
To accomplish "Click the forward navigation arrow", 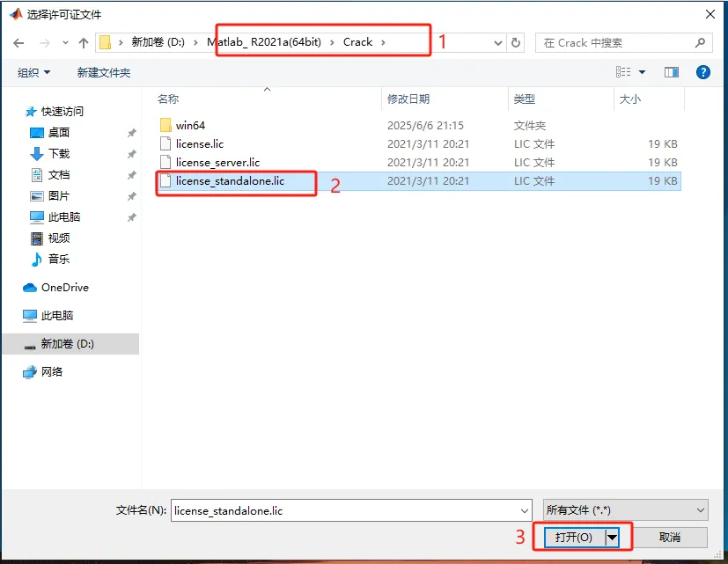I will point(45,43).
